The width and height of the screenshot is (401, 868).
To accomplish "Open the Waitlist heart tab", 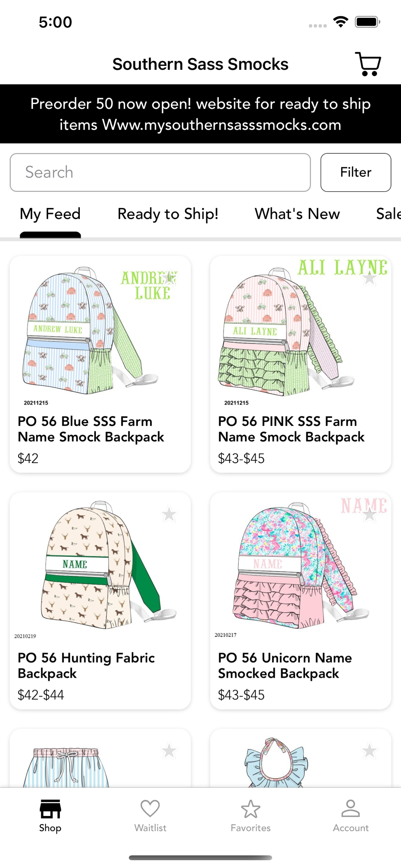I will (150, 815).
